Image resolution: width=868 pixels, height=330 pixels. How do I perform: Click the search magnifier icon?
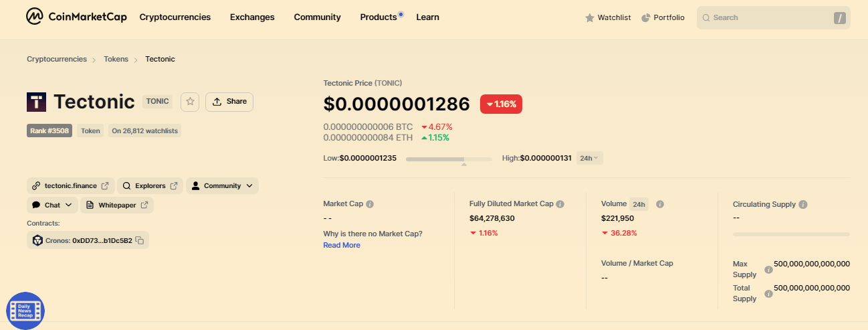point(706,18)
